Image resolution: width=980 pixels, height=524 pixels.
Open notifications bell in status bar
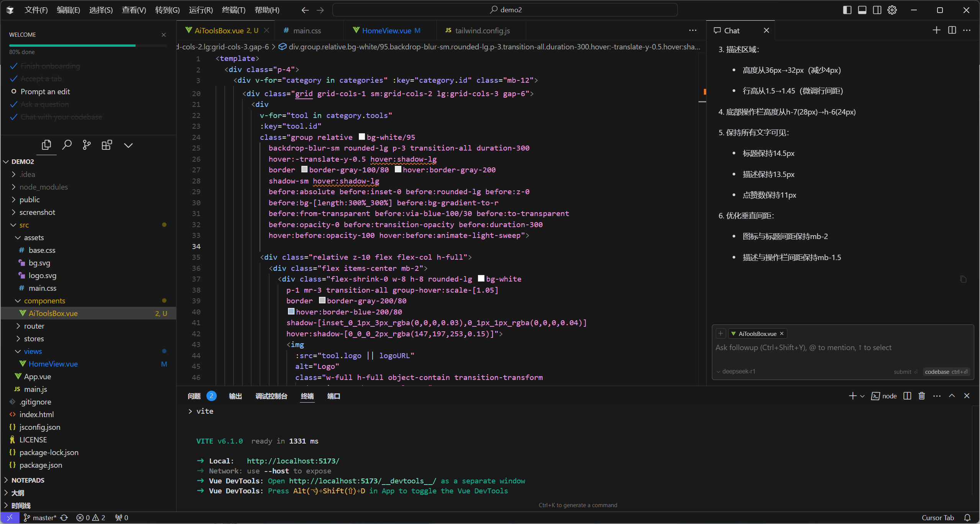point(967,517)
